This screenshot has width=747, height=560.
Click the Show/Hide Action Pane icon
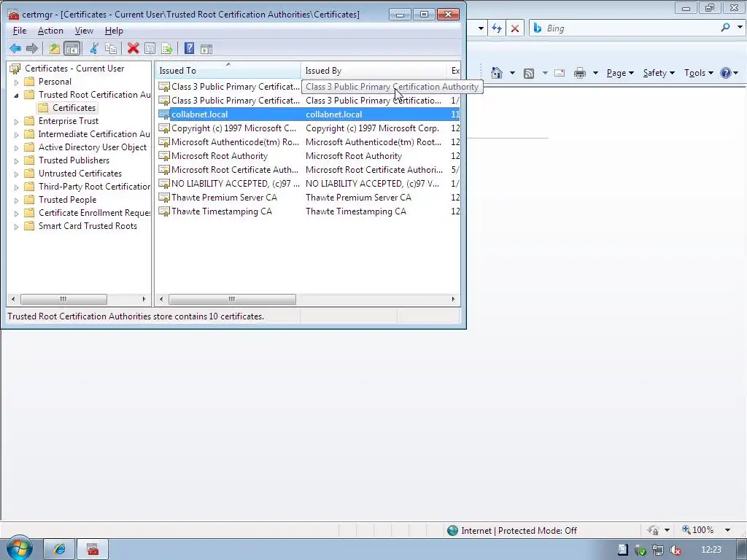pyautogui.click(x=206, y=49)
